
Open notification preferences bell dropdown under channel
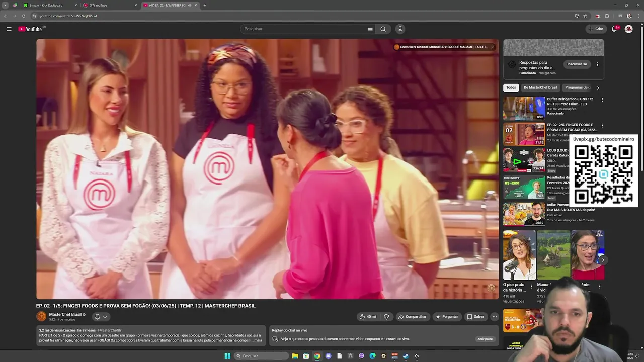click(x=101, y=317)
